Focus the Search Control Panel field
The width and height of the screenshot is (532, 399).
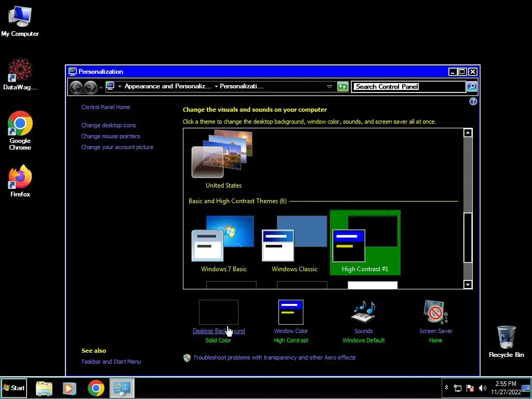click(x=408, y=87)
